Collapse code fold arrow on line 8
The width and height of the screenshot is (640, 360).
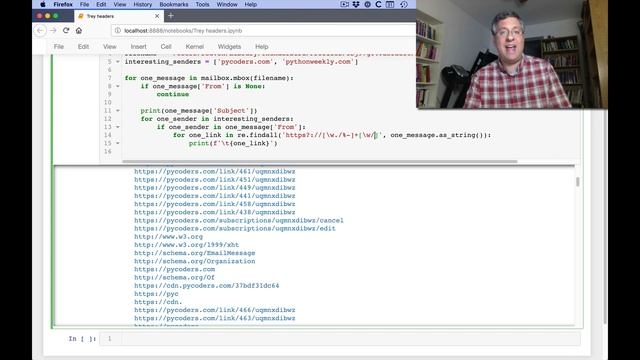coord(118,86)
